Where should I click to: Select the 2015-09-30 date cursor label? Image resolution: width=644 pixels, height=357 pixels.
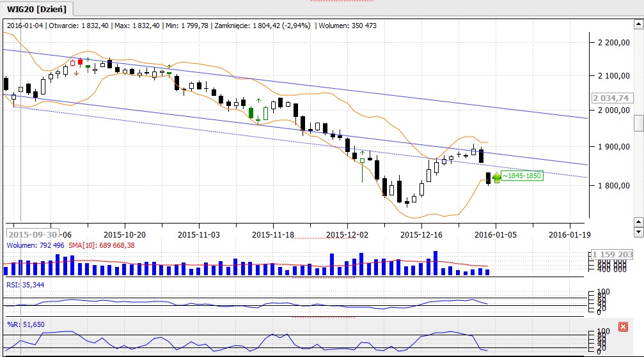[33, 234]
